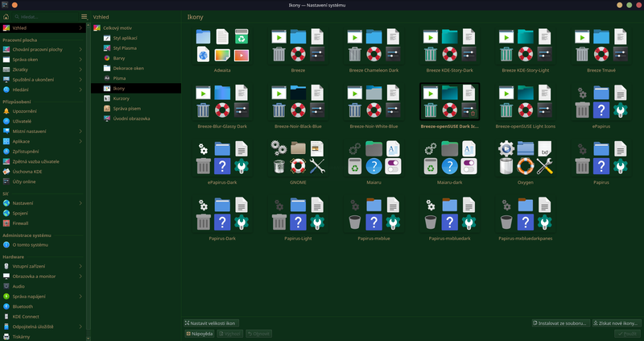Open Audio settings in Hardware section
The height and width of the screenshot is (341, 644).
19,285
